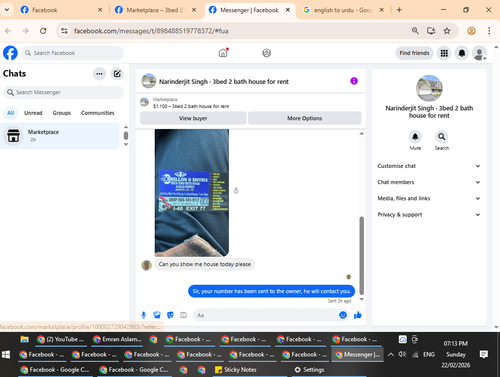Image resolution: width=500 pixels, height=377 pixels.
Task: Click the address bar URL
Action: (151, 31)
